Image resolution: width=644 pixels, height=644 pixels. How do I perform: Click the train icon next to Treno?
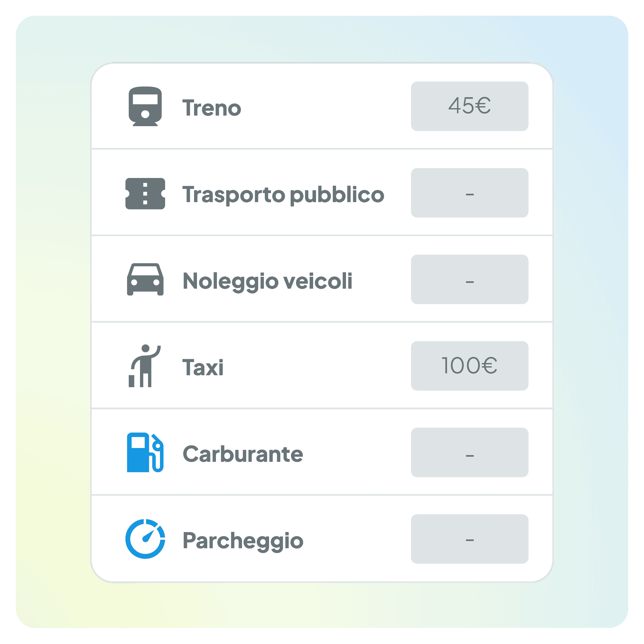pyautogui.click(x=145, y=106)
